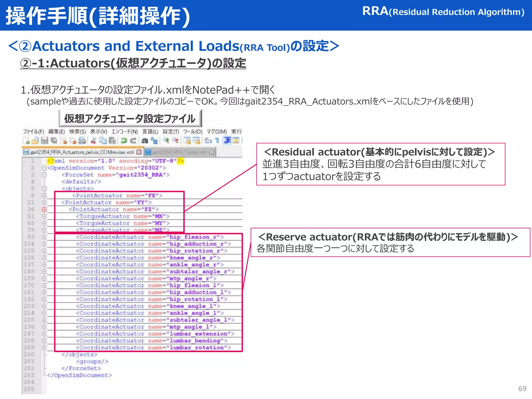Expand the lumbar_extension fold on line 247
532x399 pixels.
(x=44, y=334)
